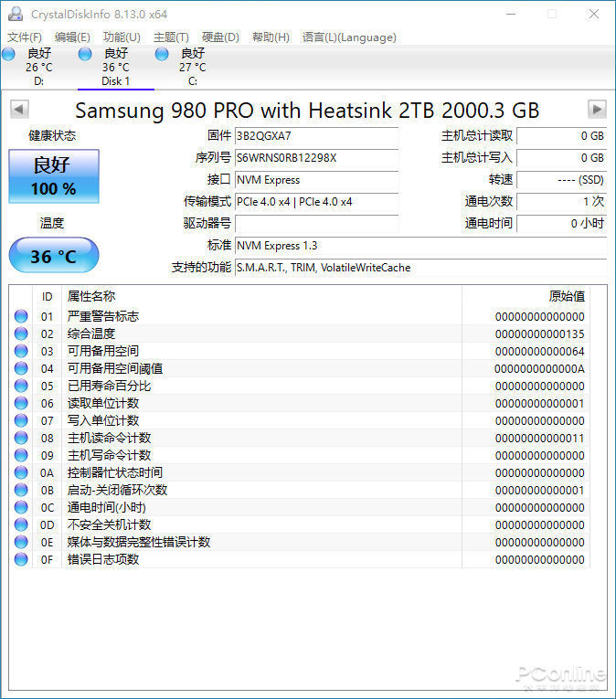
Task: Click the 36 °C temperature button
Action: [x=54, y=256]
